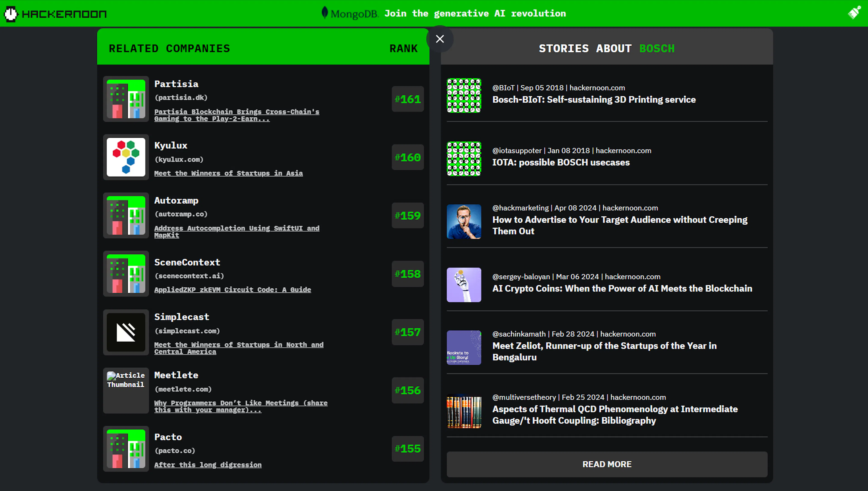Open IOTA possible BOSCH usecases story

click(x=561, y=162)
